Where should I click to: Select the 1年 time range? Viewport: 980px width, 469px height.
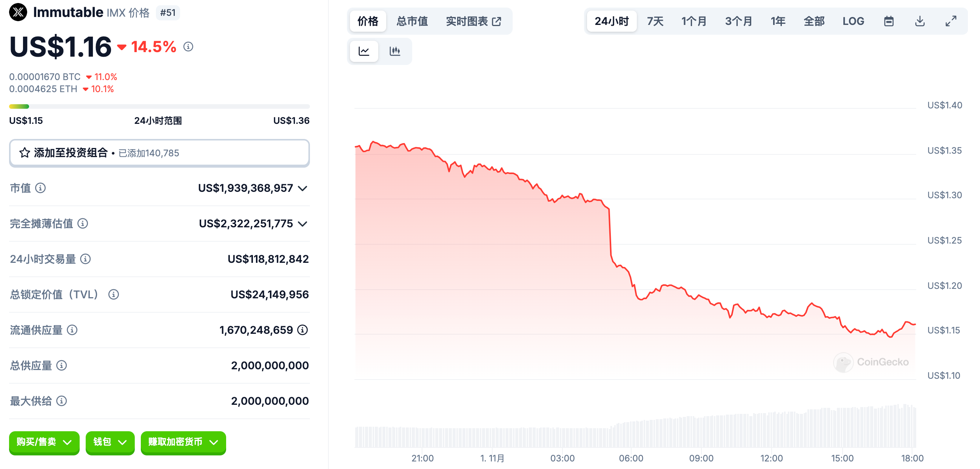pos(778,21)
